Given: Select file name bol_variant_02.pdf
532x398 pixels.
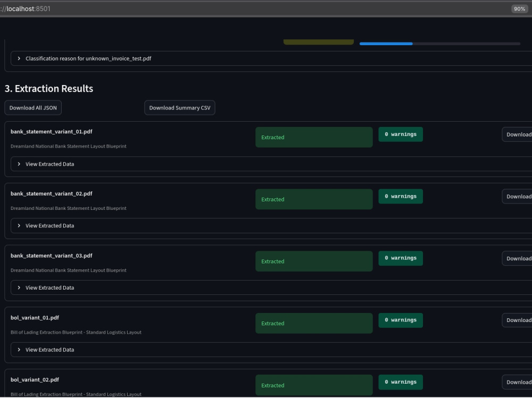Looking at the screenshot, I should tap(35, 380).
